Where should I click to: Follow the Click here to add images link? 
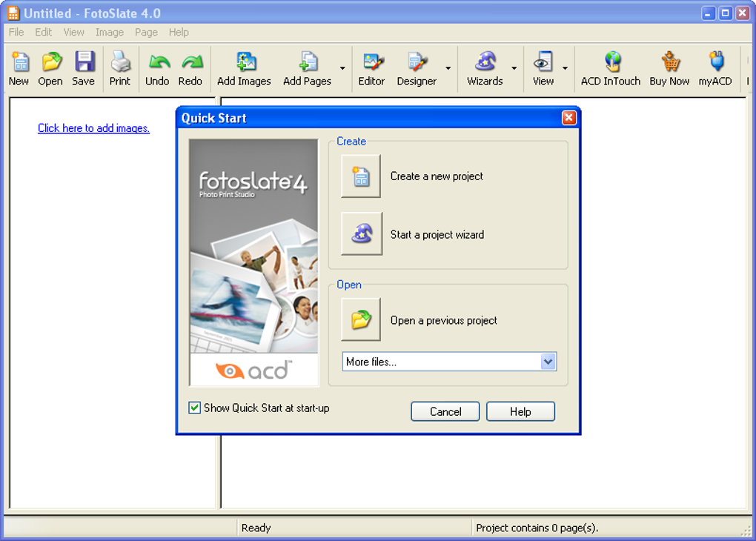click(93, 128)
